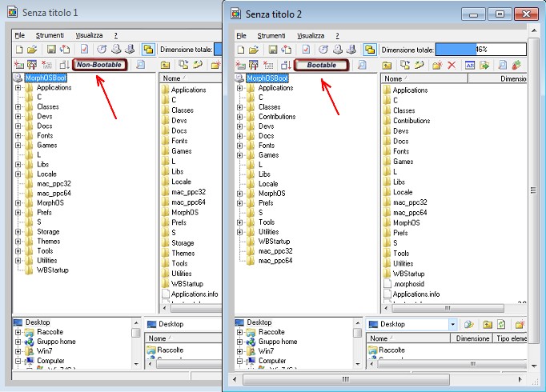
Task: Expand Gruppo home node in Senza titolo 2
Action: pyautogui.click(x=240, y=342)
